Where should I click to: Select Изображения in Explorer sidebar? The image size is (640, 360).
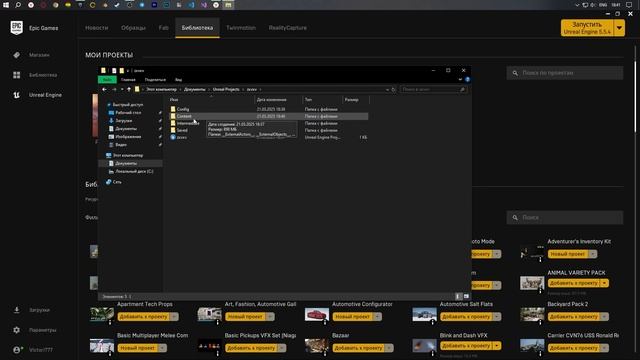pyautogui.click(x=128, y=137)
